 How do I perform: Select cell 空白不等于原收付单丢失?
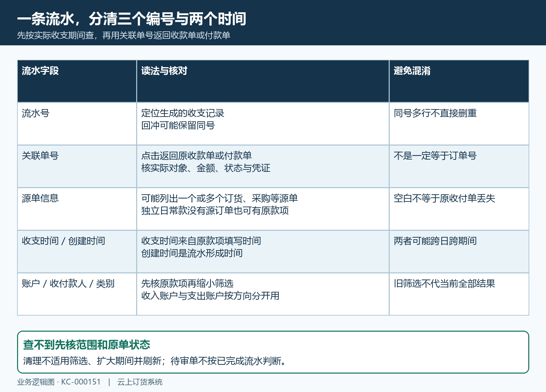coord(444,198)
